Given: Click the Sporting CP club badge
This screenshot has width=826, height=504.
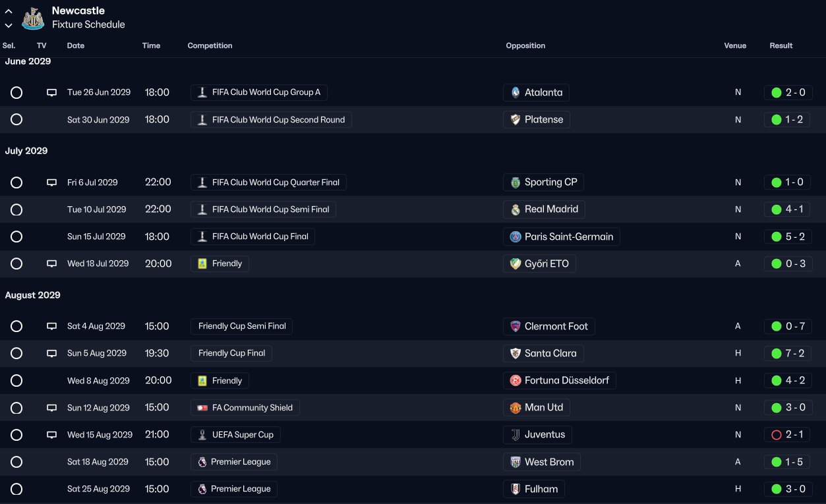Looking at the screenshot, I should (516, 182).
